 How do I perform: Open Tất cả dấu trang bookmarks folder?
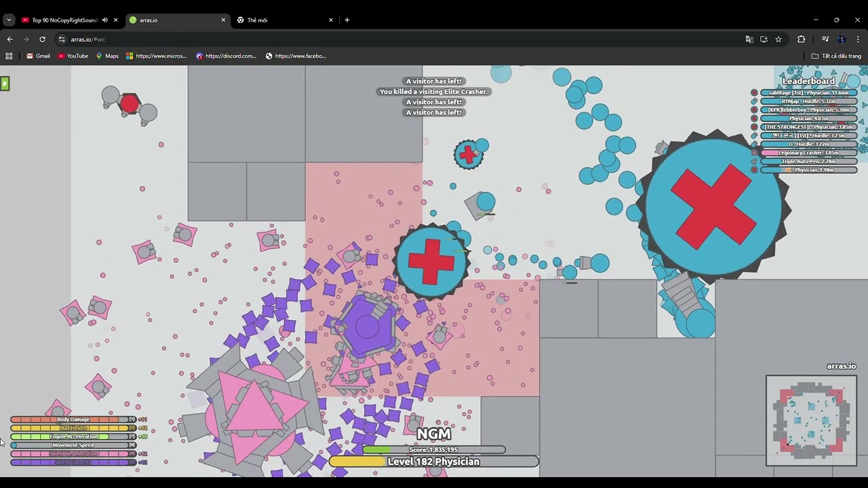(836, 56)
